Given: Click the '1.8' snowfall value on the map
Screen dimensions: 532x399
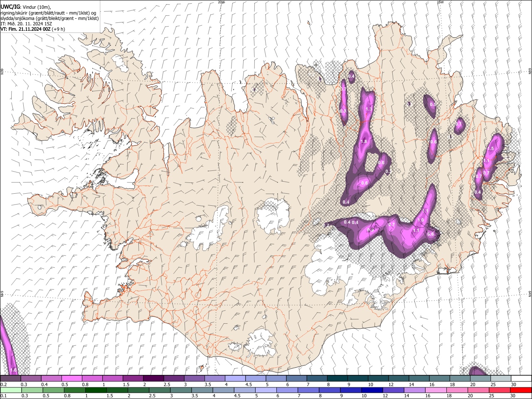Looking at the screenshot, I should pyautogui.click(x=364, y=142).
